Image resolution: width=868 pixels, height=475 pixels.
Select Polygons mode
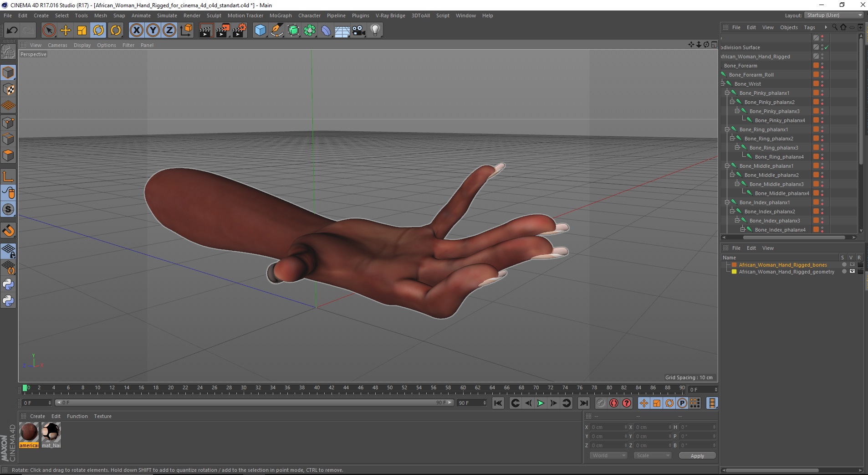[x=8, y=155]
